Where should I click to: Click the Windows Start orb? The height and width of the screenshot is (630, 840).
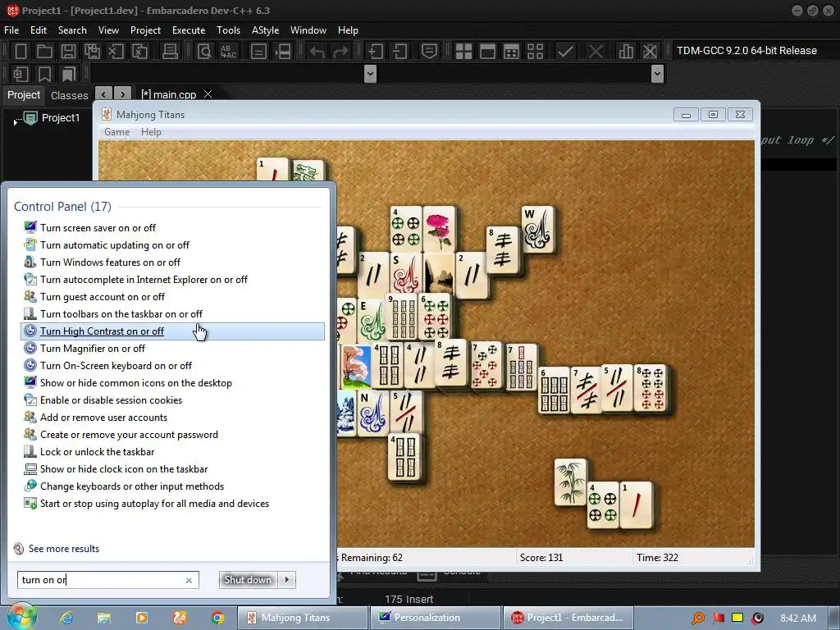coord(22,617)
